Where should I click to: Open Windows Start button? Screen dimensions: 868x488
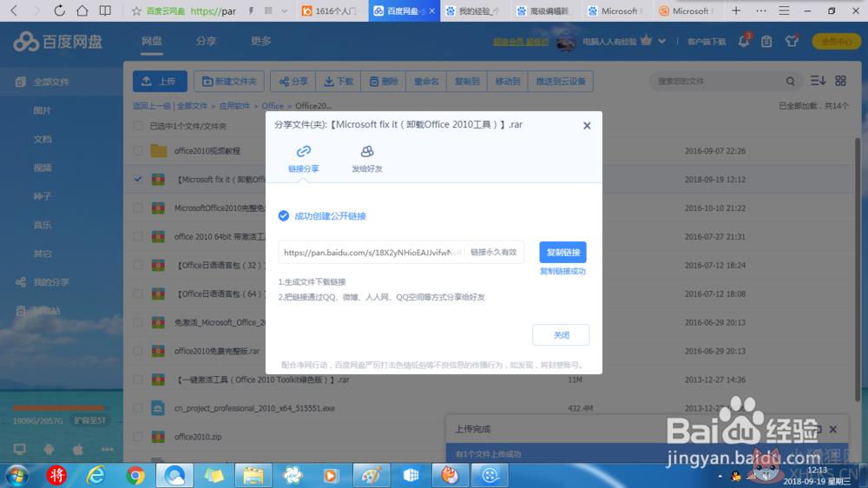coord(17,475)
